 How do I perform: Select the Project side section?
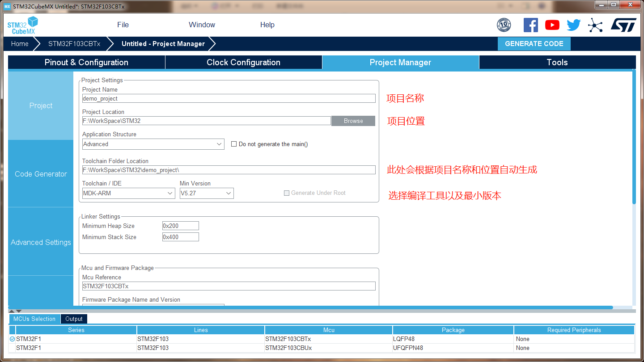click(41, 105)
